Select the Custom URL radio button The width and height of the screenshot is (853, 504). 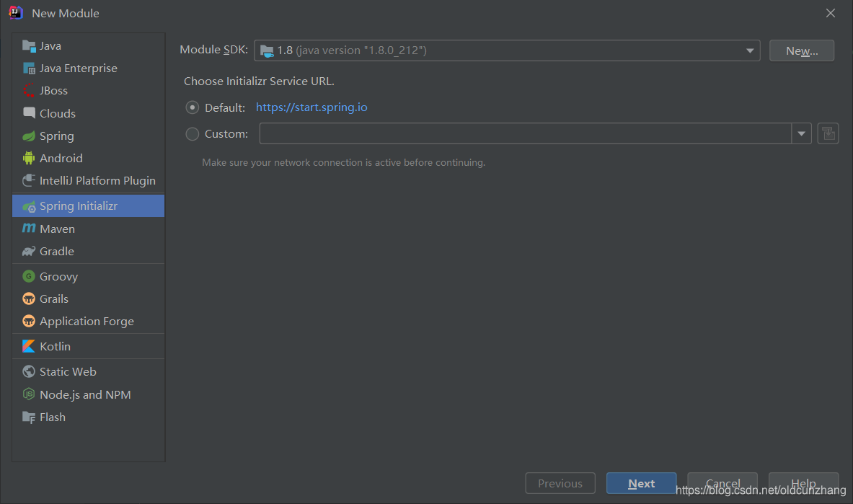click(x=192, y=133)
